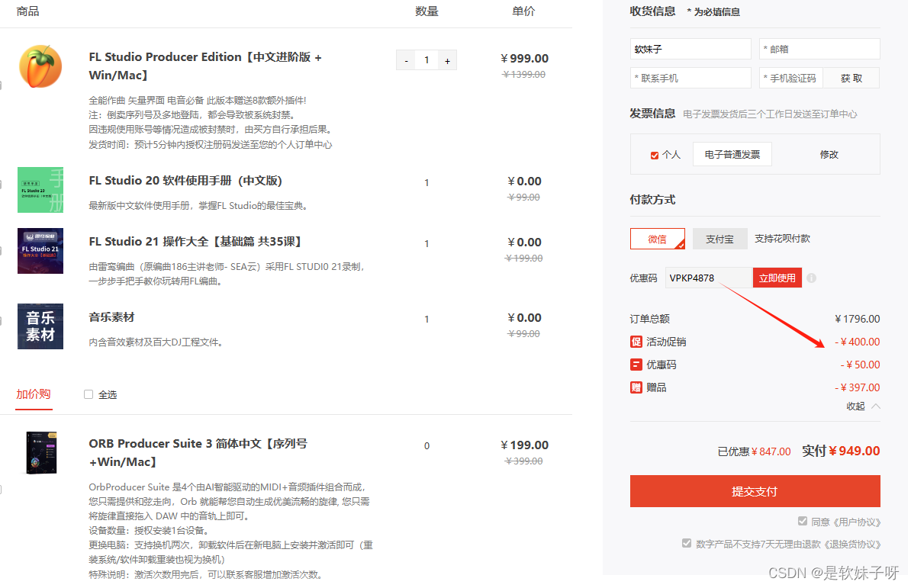Click the 已优惠 ¥847.00 text
This screenshot has width=911, height=588.
(x=754, y=451)
